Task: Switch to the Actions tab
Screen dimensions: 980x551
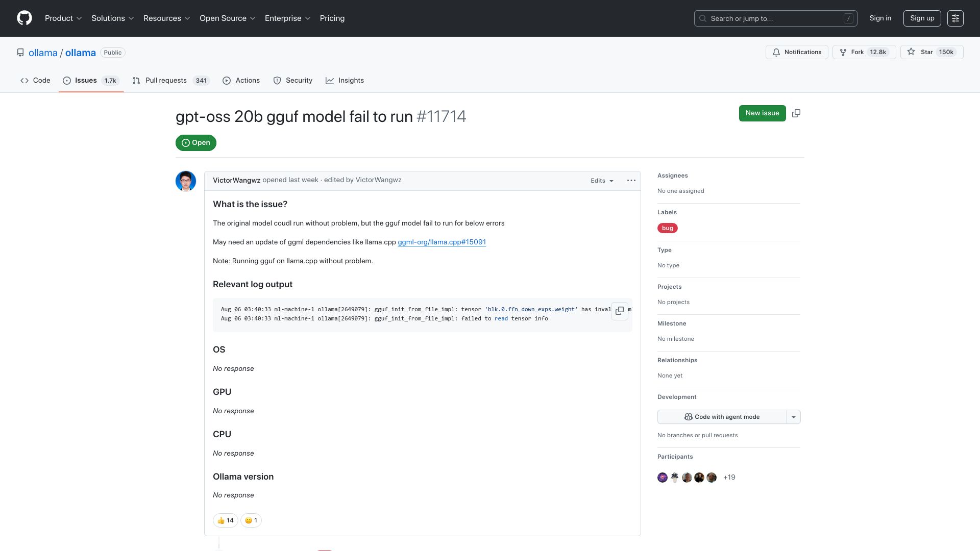Action: click(x=241, y=81)
